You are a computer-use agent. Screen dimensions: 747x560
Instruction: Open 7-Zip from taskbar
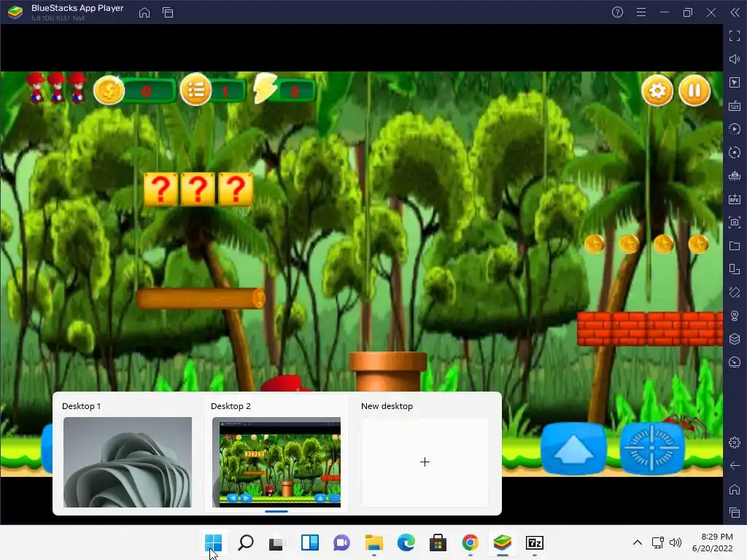click(535, 542)
